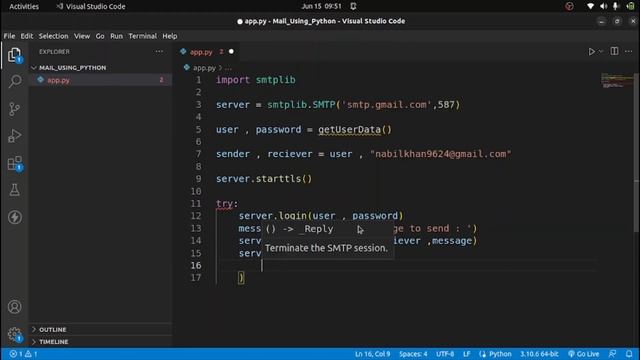Screen dimensions: 640x360
Task: Expand the TIMELINE section
Action: click(x=53, y=342)
